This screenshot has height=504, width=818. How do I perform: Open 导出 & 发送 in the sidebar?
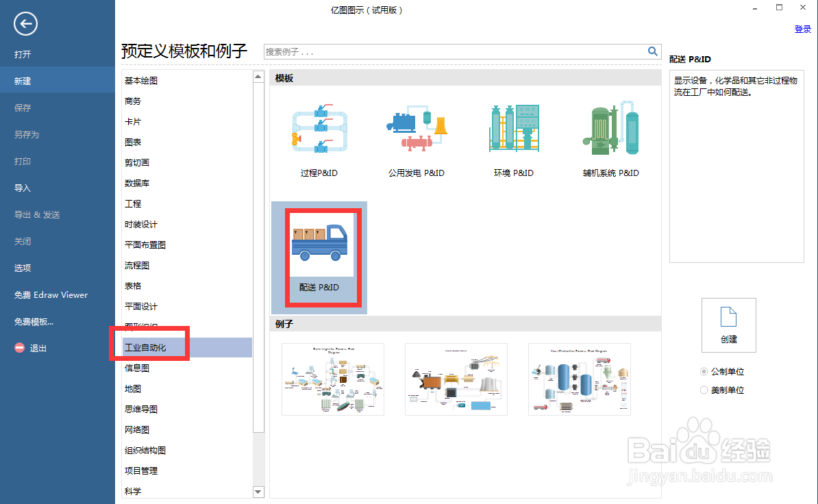pyautogui.click(x=37, y=215)
